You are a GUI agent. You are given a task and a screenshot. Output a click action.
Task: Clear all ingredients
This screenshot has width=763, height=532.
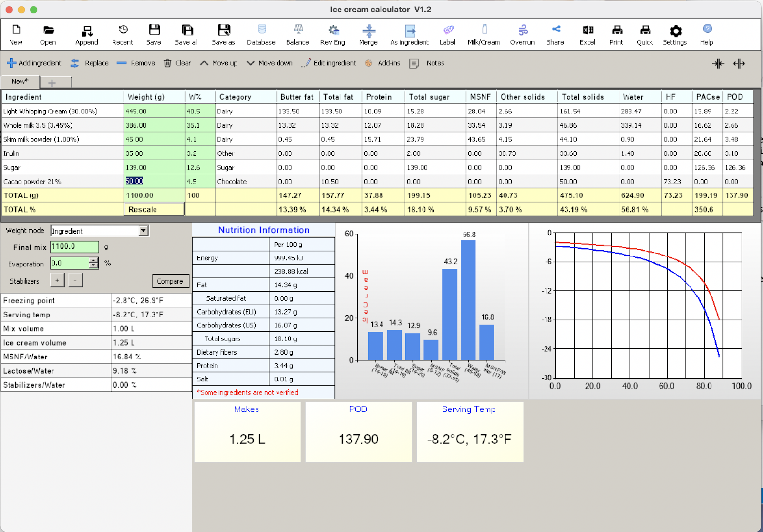pyautogui.click(x=177, y=63)
